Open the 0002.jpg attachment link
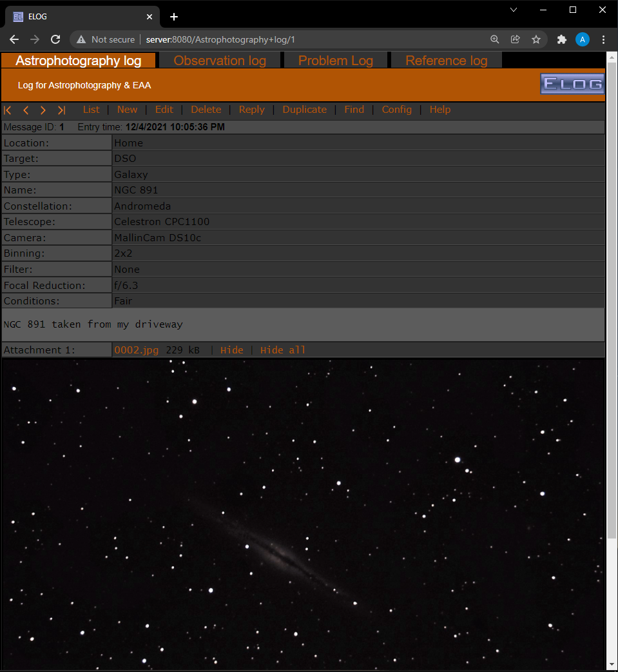Image resolution: width=618 pixels, height=672 pixels. pos(136,350)
